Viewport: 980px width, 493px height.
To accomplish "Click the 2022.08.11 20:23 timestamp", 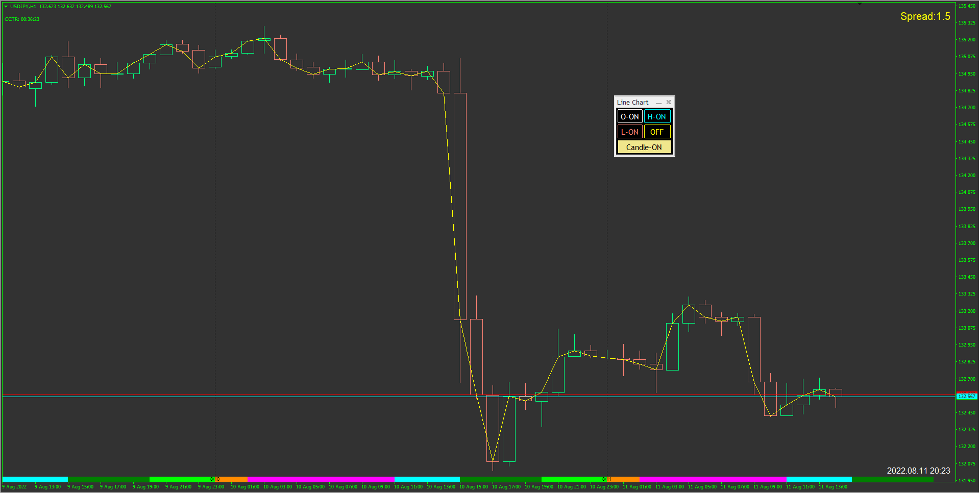I will [x=918, y=471].
